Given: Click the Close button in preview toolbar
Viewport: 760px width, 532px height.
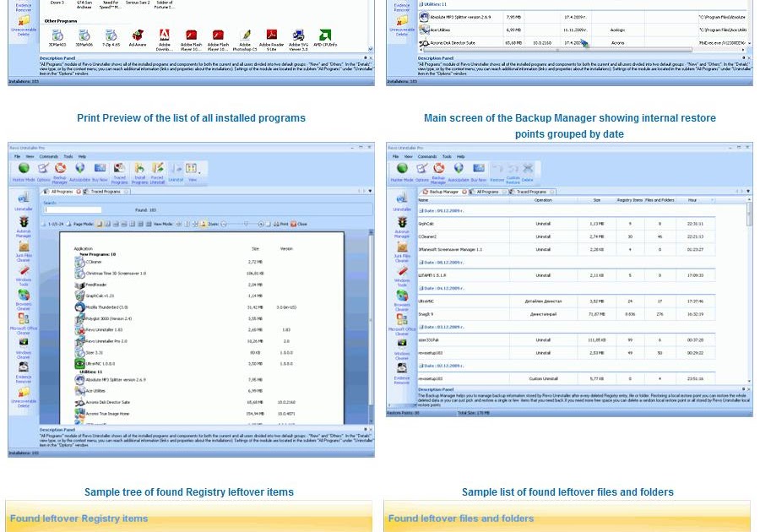Looking at the screenshot, I should [299, 224].
